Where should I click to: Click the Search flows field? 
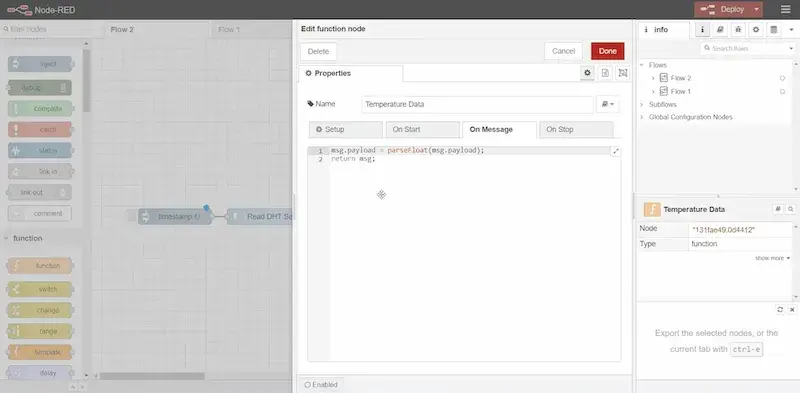[744, 48]
